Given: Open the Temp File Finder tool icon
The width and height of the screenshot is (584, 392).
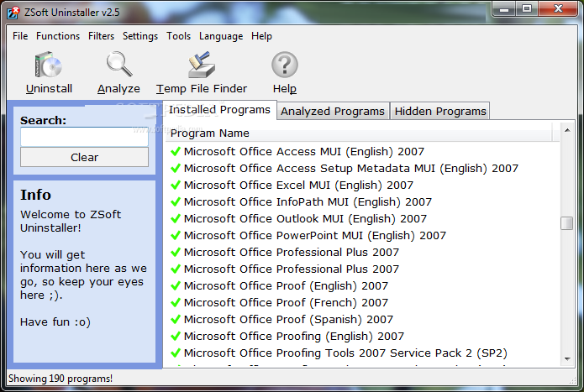Looking at the screenshot, I should click(x=202, y=65).
